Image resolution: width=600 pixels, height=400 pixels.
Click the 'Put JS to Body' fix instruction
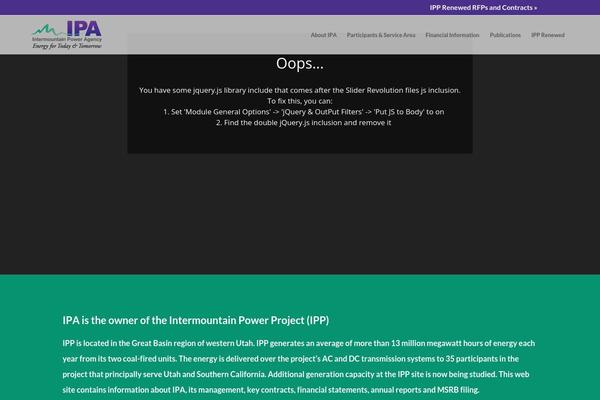pyautogui.click(x=303, y=112)
